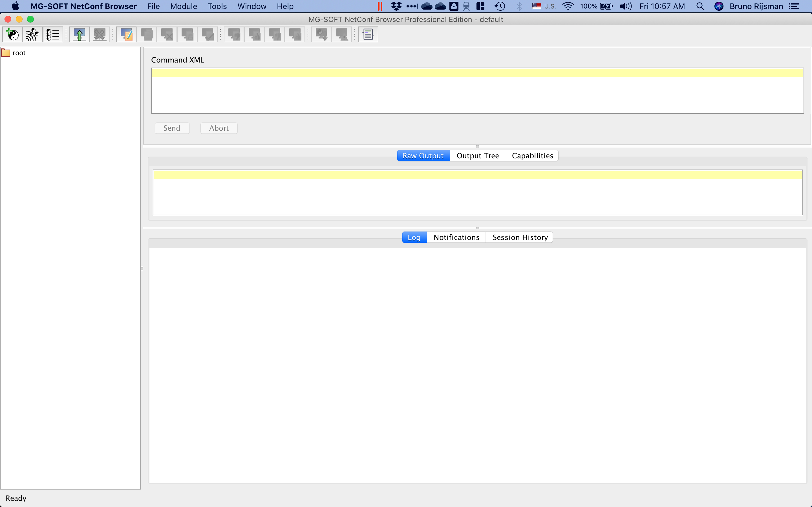This screenshot has height=507, width=812.
Task: Click the yin-yang download toolbar icon
Action: (x=321, y=34)
